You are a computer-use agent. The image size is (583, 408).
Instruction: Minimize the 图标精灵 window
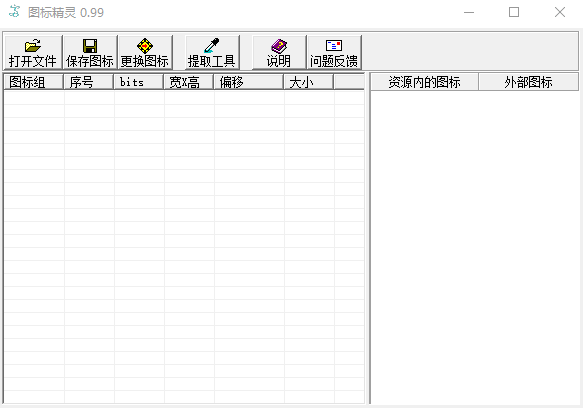[x=469, y=12]
